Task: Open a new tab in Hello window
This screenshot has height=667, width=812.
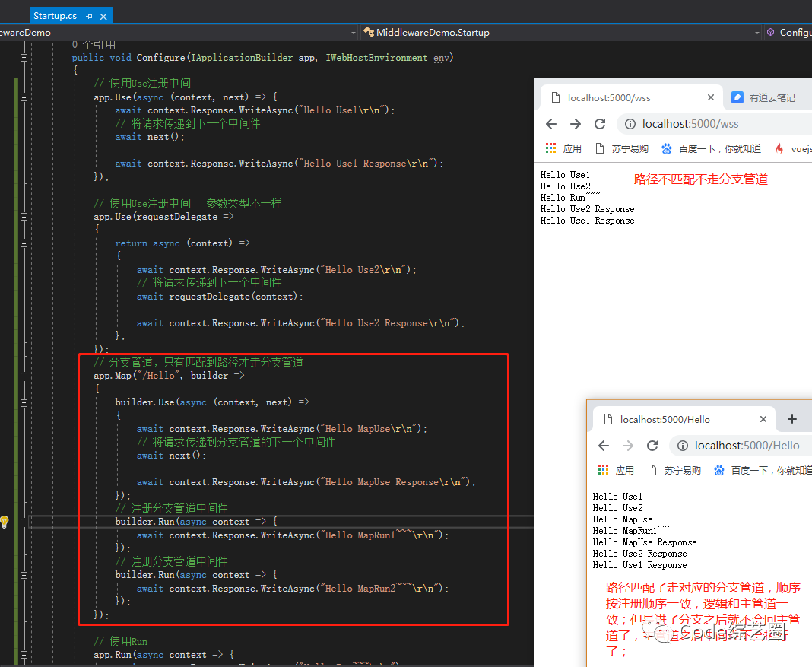Action: 791,419
